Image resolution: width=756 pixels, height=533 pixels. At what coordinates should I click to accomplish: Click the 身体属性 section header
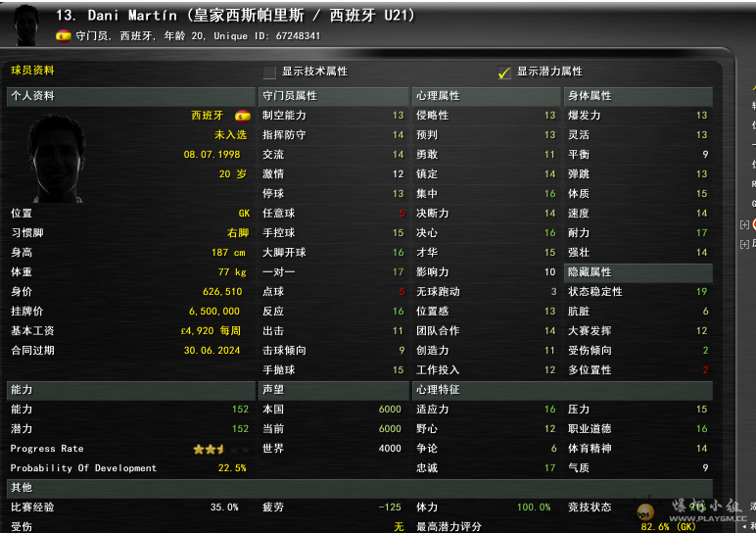click(x=638, y=96)
